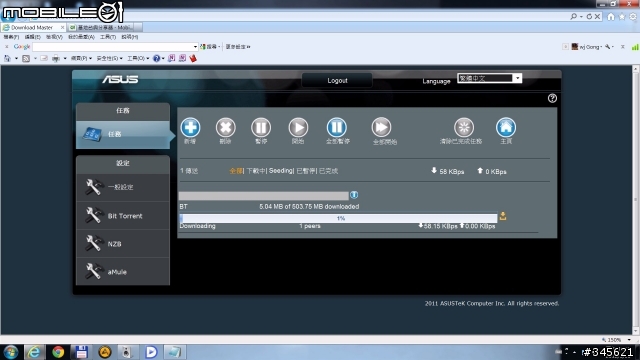Expand the Google search box history dropdown
The height and width of the screenshot is (360, 640).
(195, 47)
